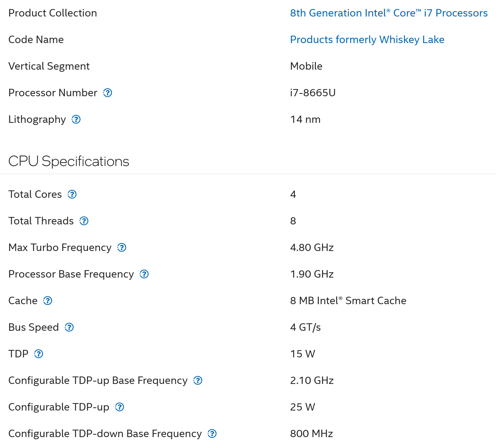496x448 pixels.
Task: Click the Max Turbo Frequency info icon
Action: tap(122, 248)
